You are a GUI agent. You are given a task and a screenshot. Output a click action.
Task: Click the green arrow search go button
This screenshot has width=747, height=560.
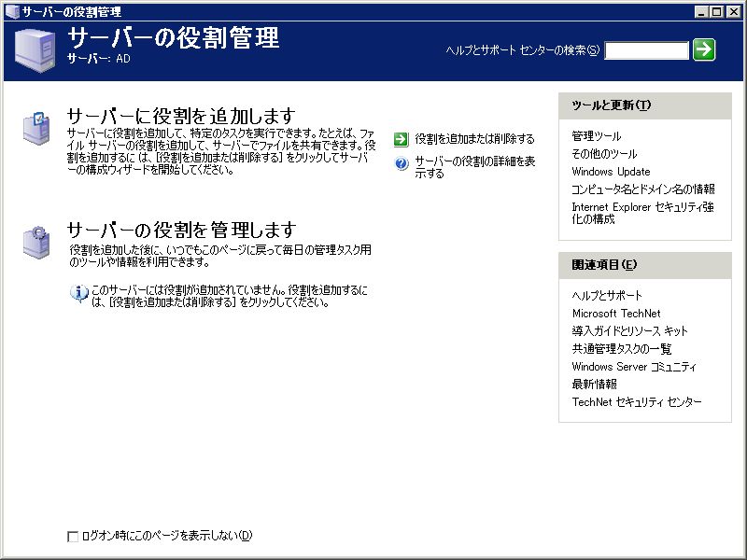[x=704, y=49]
